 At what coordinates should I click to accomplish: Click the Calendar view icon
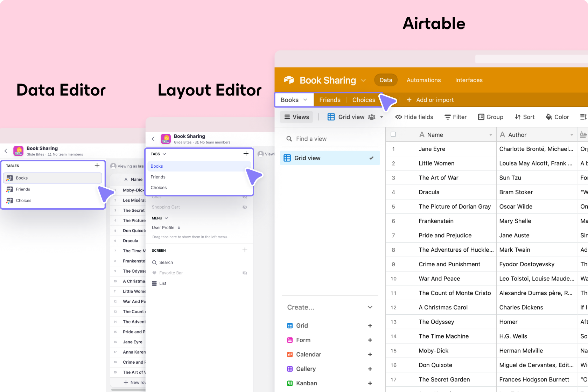(x=289, y=354)
